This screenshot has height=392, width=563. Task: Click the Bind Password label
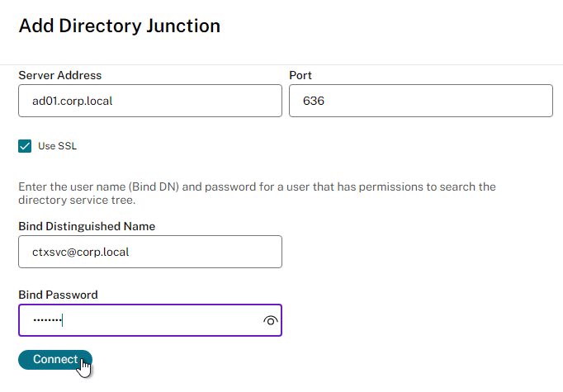tap(58, 295)
